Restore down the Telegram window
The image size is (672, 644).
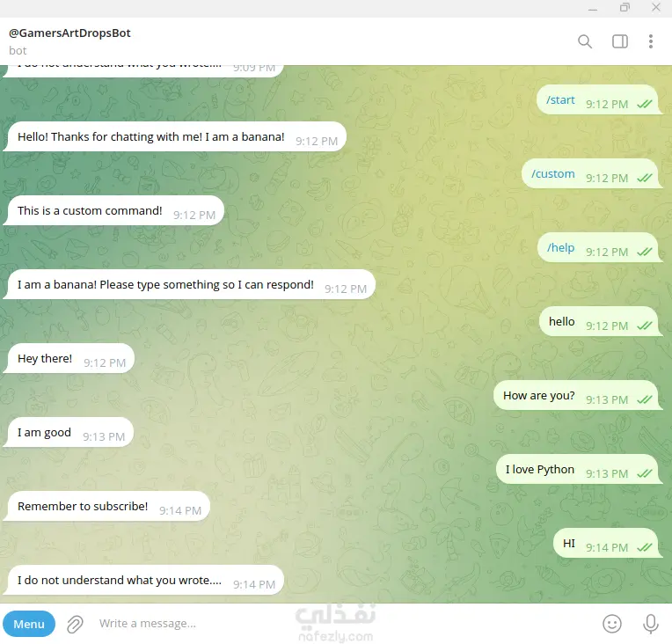tap(625, 7)
